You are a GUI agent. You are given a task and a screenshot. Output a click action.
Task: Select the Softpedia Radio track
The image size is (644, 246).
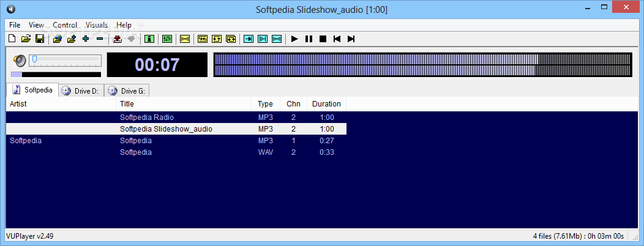(x=176, y=117)
